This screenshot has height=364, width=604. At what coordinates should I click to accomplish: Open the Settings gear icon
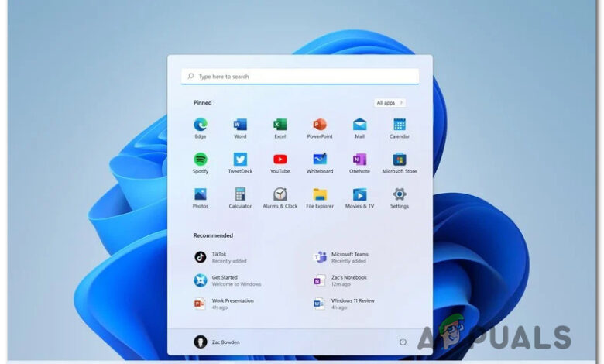(x=400, y=194)
